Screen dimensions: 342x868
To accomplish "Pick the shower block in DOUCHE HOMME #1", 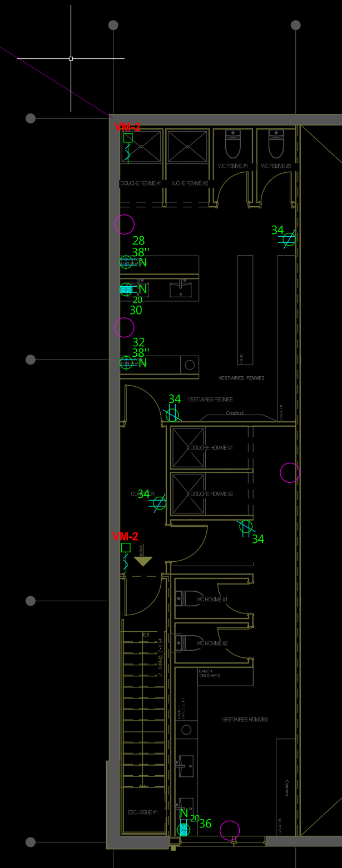I will pos(188,447).
